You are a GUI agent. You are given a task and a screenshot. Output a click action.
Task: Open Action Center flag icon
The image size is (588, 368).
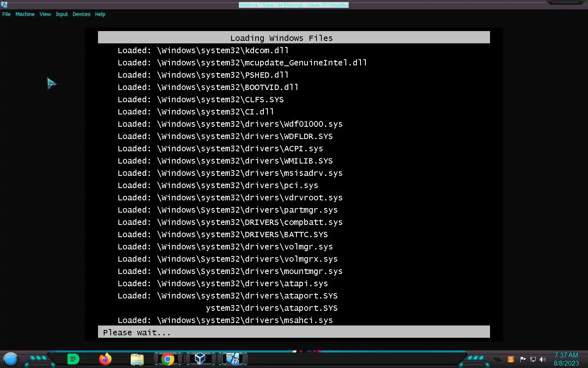click(523, 359)
